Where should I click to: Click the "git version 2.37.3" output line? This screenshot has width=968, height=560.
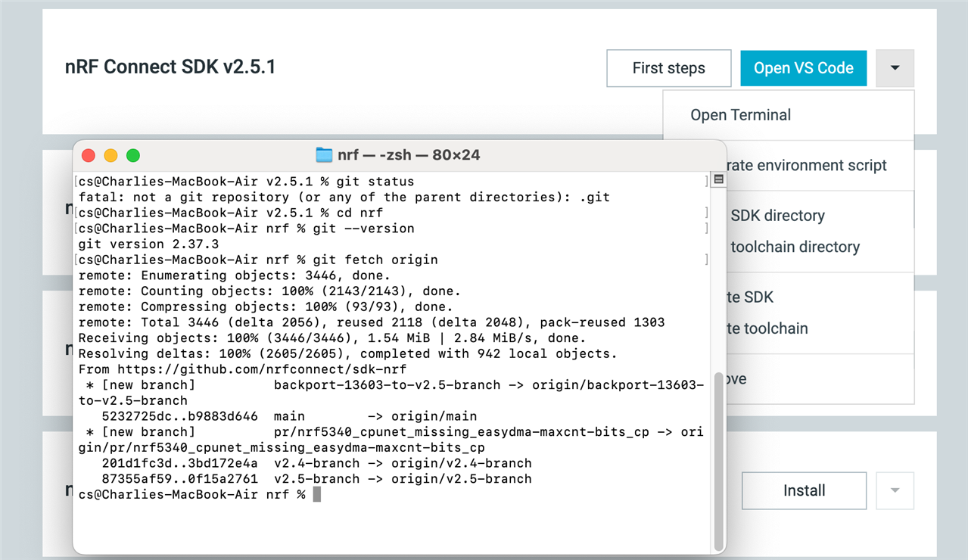tap(148, 244)
